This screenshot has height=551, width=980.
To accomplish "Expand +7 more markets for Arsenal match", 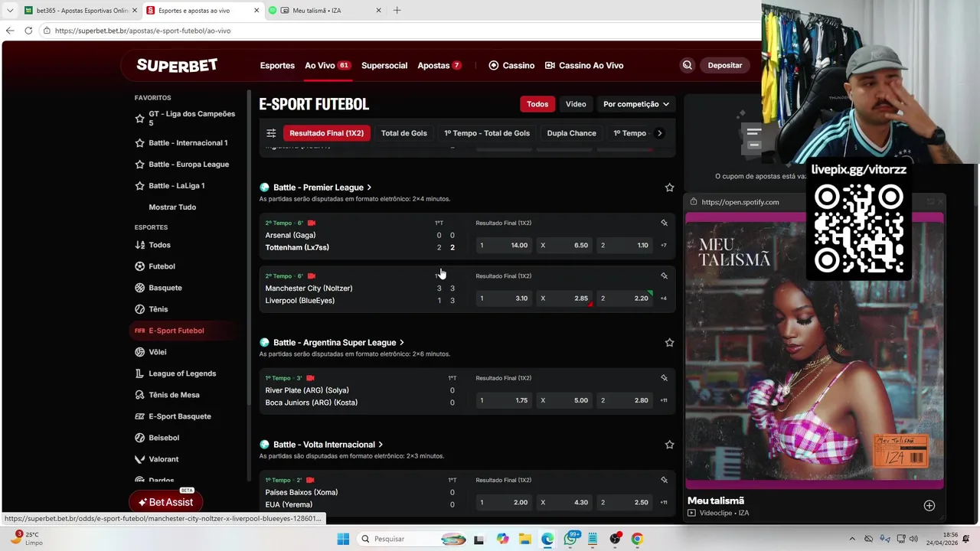I will 664,245.
